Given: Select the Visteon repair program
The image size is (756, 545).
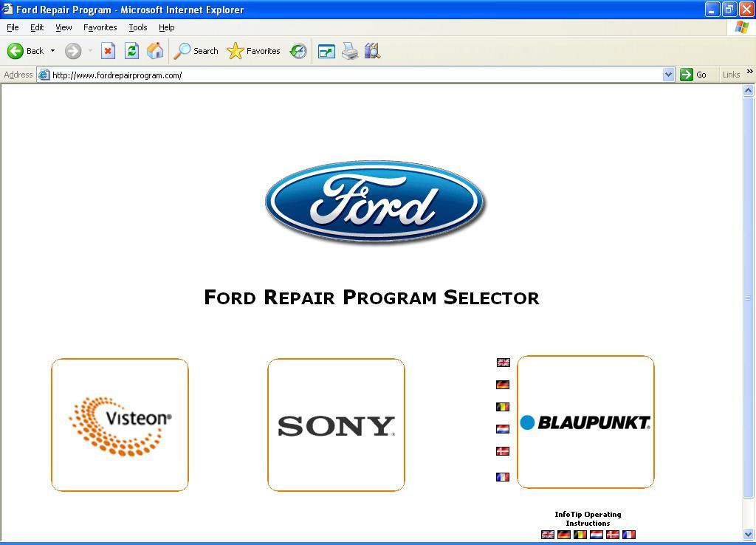Looking at the screenshot, I should coord(120,425).
